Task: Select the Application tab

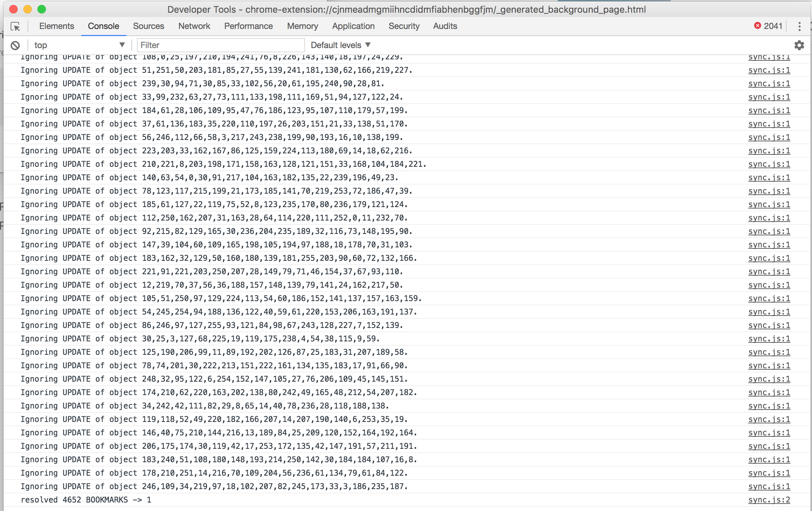Action: (353, 26)
